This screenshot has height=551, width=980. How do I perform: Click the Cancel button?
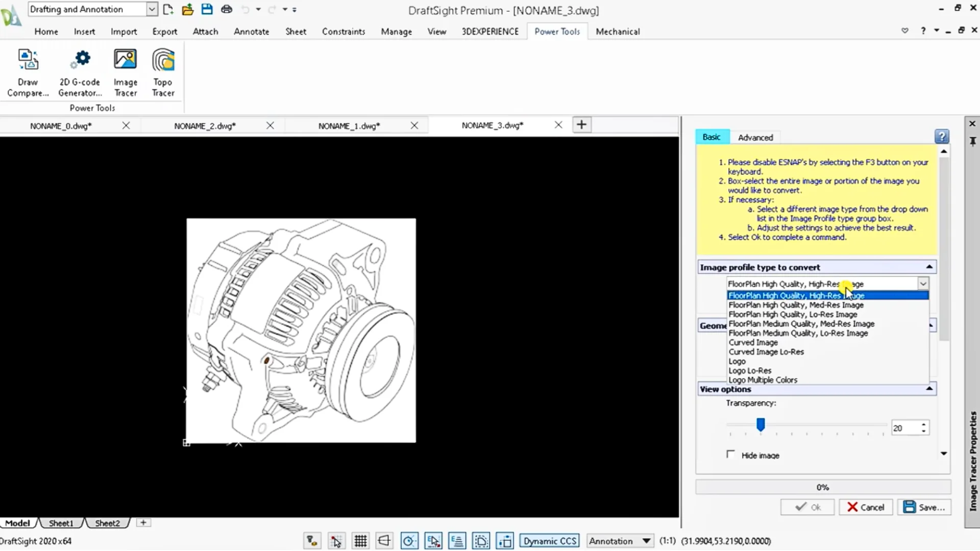pos(866,507)
